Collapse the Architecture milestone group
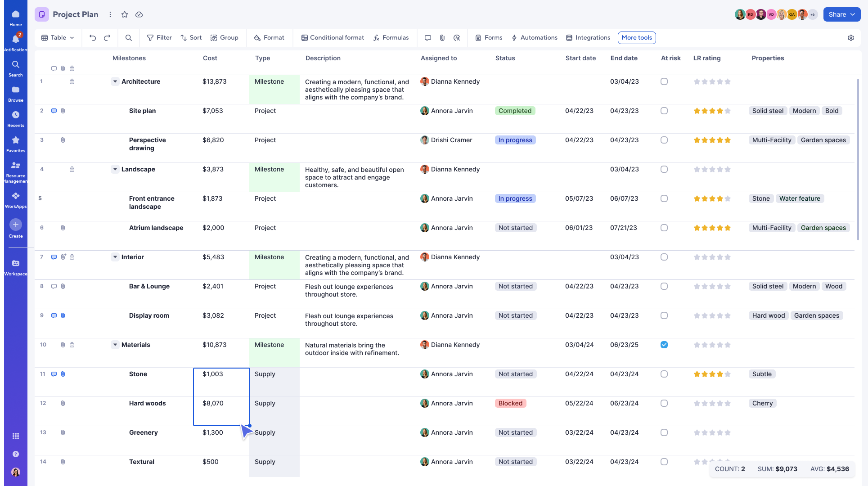The image size is (868, 486). tap(115, 81)
